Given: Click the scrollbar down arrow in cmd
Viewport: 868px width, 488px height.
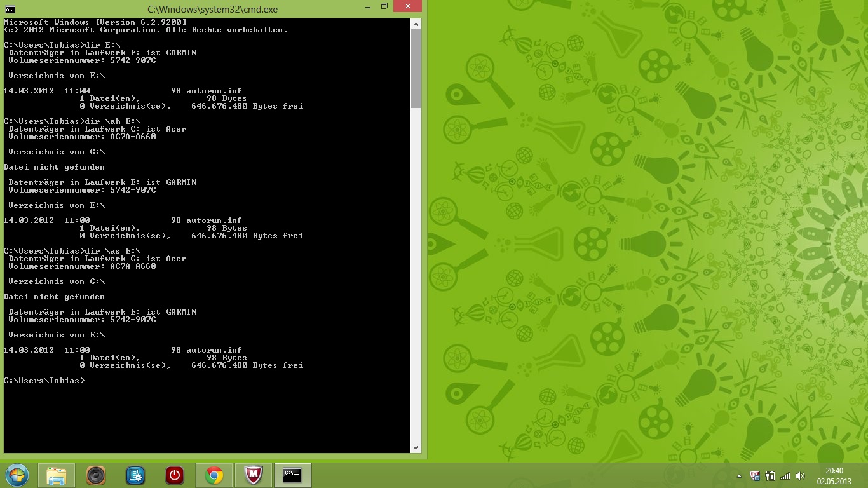Looking at the screenshot, I should (416, 448).
